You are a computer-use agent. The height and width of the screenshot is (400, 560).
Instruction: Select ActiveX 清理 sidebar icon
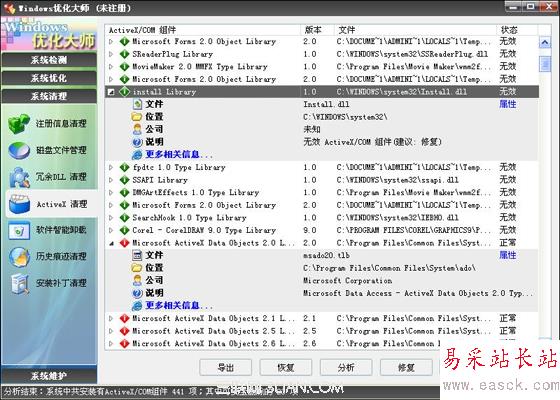click(19, 204)
